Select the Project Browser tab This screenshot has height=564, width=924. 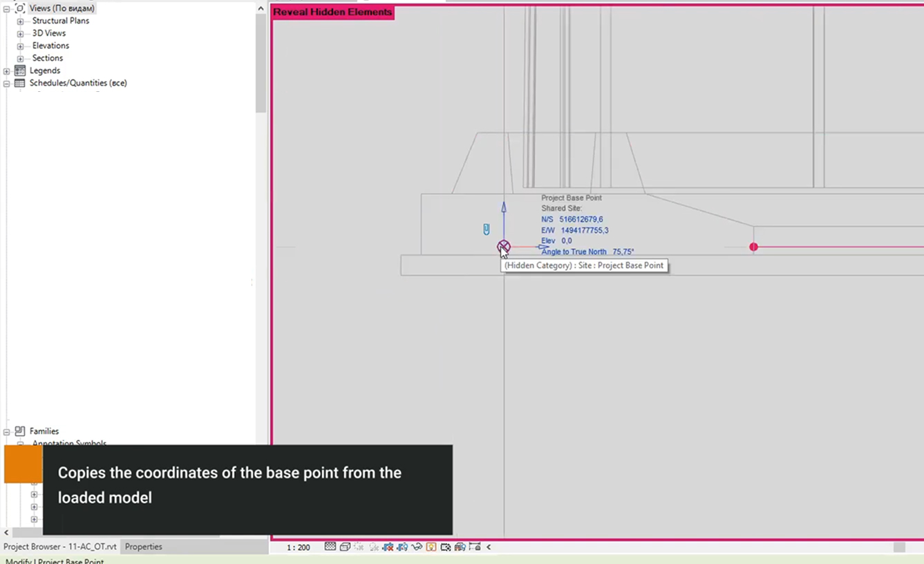click(59, 547)
